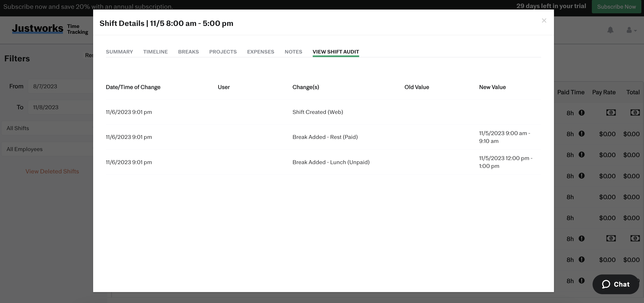Screen dimensions: 644x303
Task: Click new value 11/5/2023 12:00 pm - 1:00 pm
Action: (505, 162)
